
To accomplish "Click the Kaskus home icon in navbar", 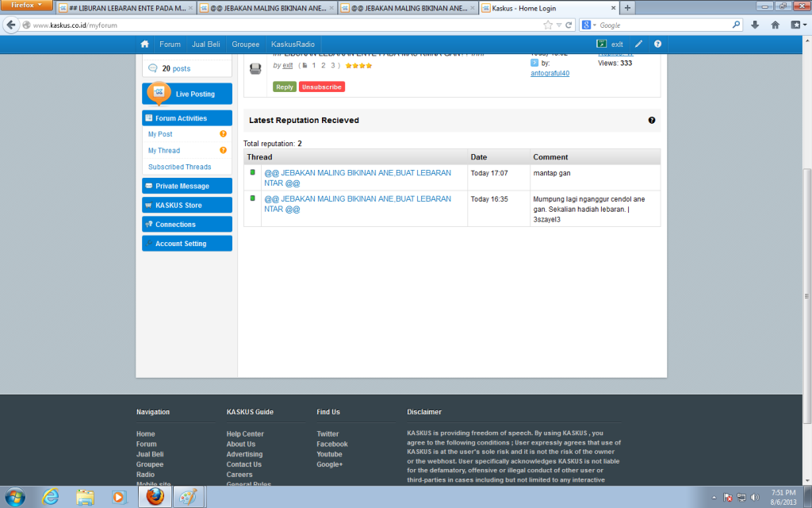I will [x=144, y=44].
